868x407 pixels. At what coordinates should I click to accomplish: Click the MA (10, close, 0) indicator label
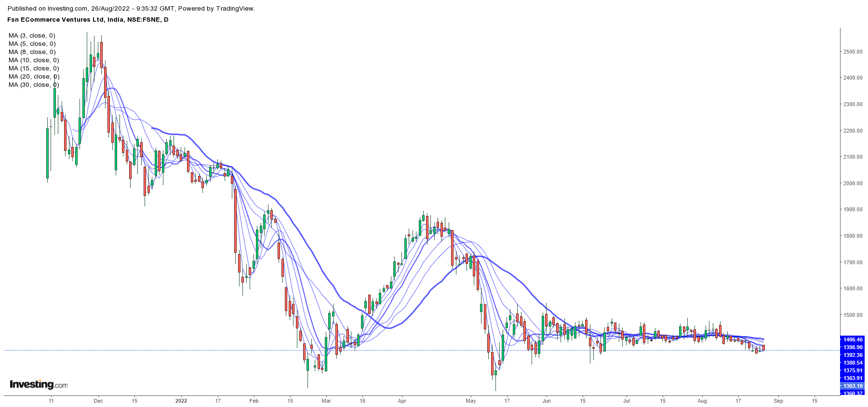(x=34, y=60)
